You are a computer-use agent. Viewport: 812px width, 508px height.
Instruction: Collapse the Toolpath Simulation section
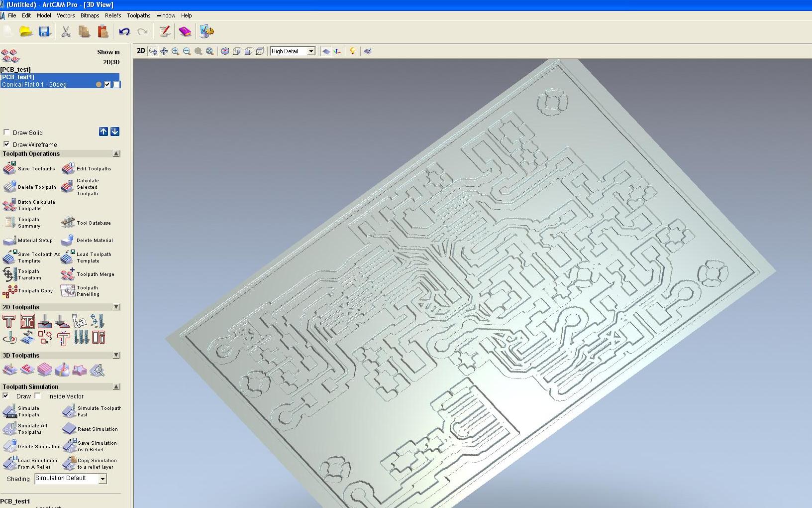click(x=116, y=387)
